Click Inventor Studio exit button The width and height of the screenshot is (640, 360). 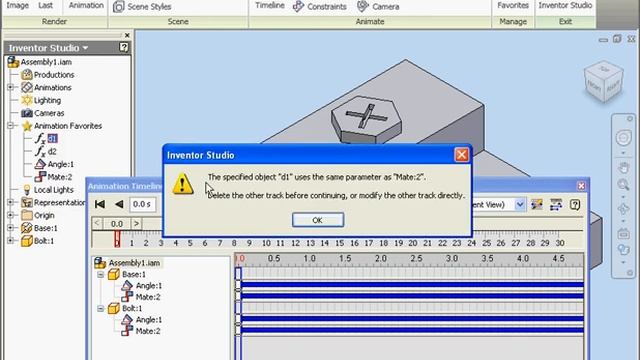(x=565, y=5)
